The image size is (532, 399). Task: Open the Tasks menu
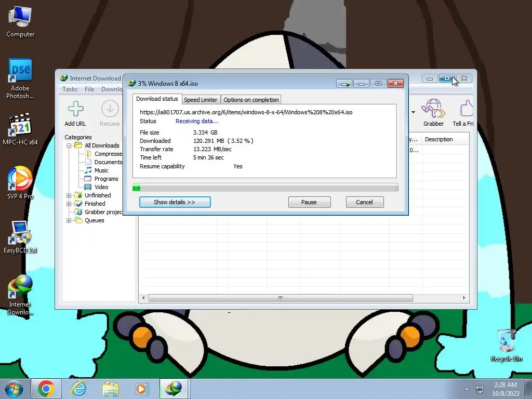click(70, 89)
